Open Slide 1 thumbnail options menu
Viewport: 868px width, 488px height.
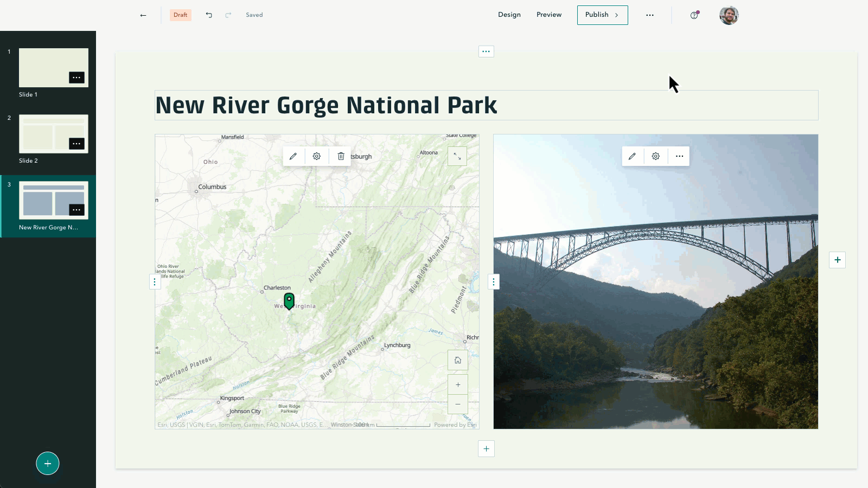pyautogui.click(x=77, y=78)
